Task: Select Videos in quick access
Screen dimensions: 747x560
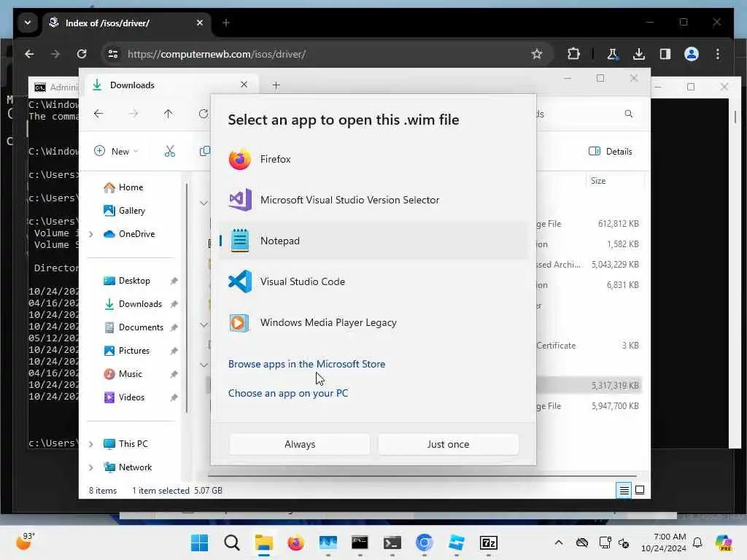Action: 124,397
